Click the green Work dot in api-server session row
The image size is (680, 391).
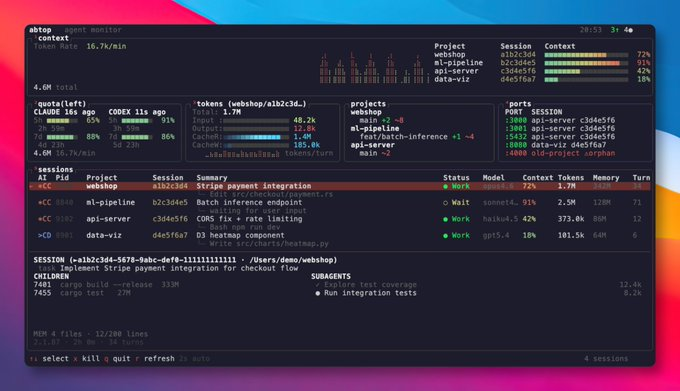pyautogui.click(x=445, y=219)
